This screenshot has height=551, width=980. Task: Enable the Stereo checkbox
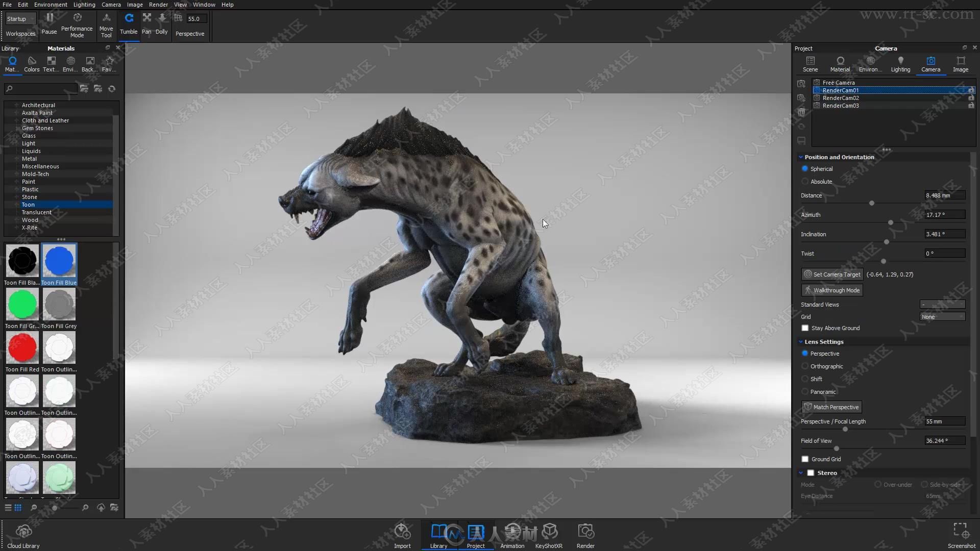[x=811, y=473]
